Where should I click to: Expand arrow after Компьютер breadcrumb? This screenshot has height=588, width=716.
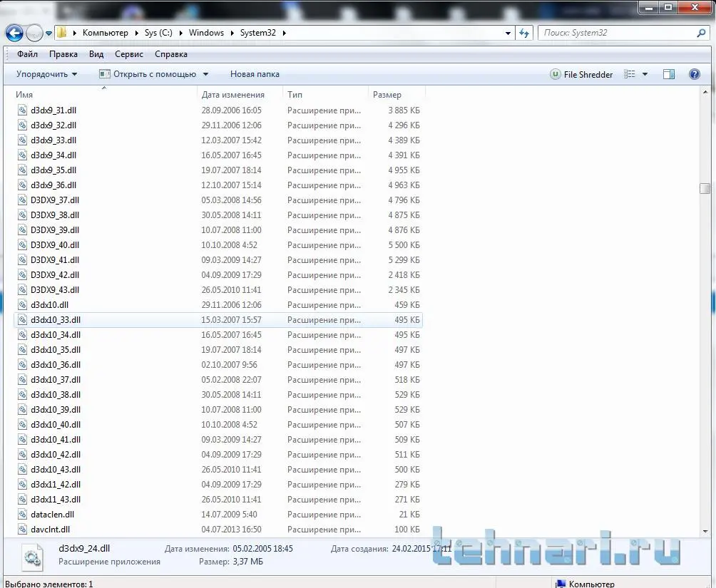(x=136, y=33)
